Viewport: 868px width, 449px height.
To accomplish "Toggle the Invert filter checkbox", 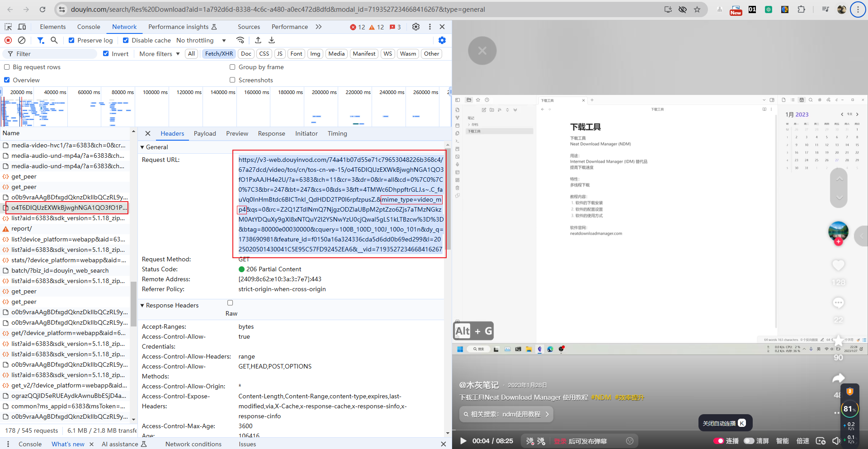I will tap(106, 53).
